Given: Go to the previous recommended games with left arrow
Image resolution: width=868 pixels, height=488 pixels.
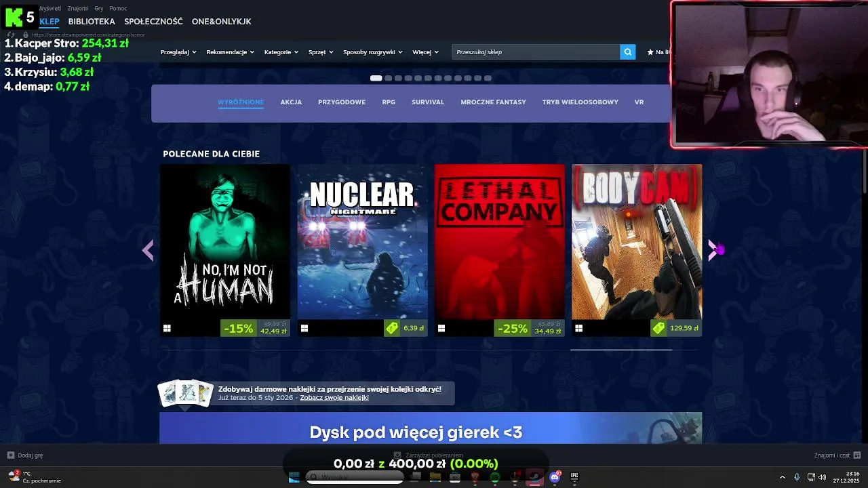Looking at the screenshot, I should [148, 250].
